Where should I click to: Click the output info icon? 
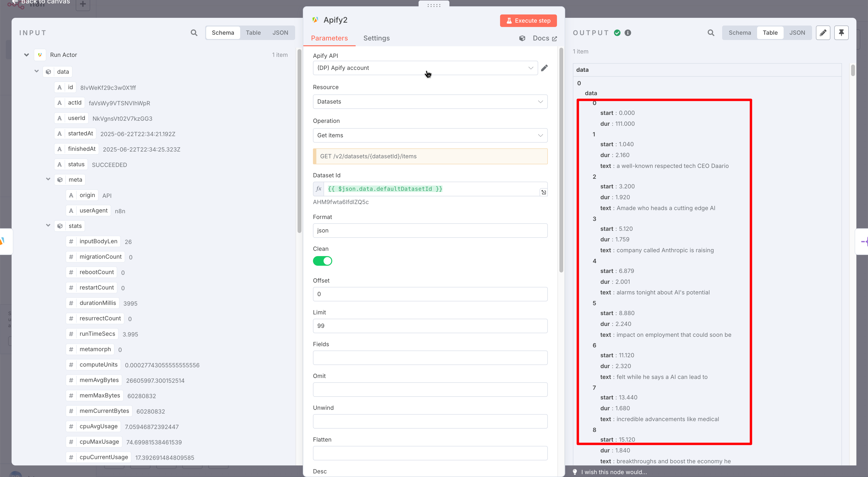628,33
